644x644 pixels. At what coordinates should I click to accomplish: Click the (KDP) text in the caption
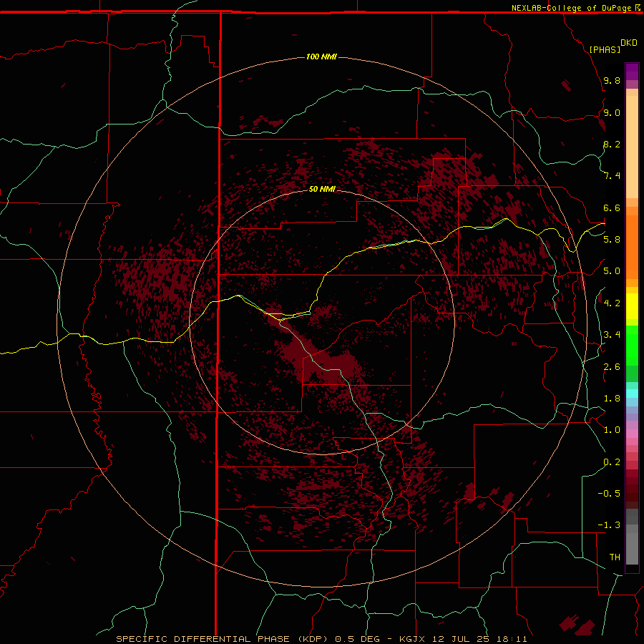[x=313, y=639]
